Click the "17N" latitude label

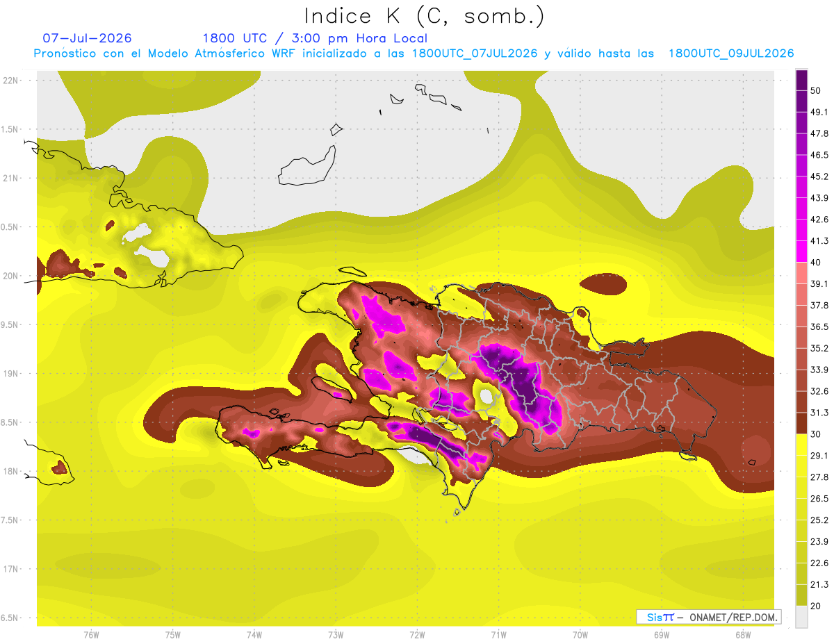tap(10, 569)
